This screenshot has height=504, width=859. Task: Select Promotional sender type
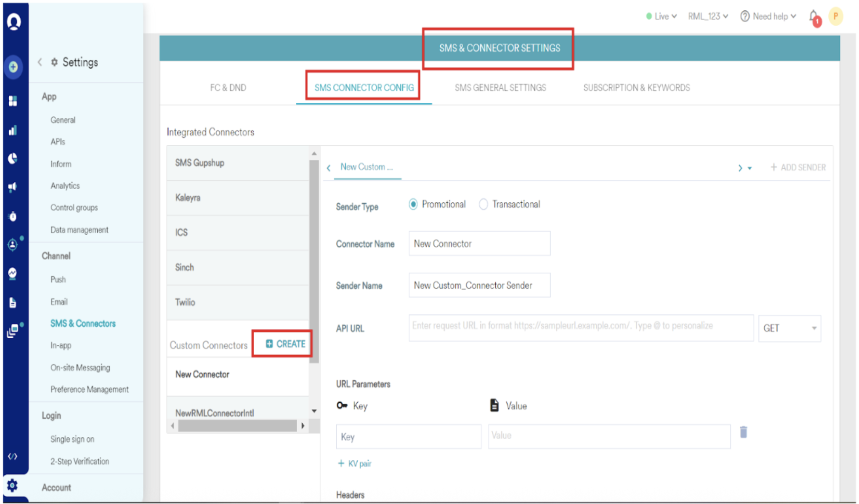pos(413,204)
